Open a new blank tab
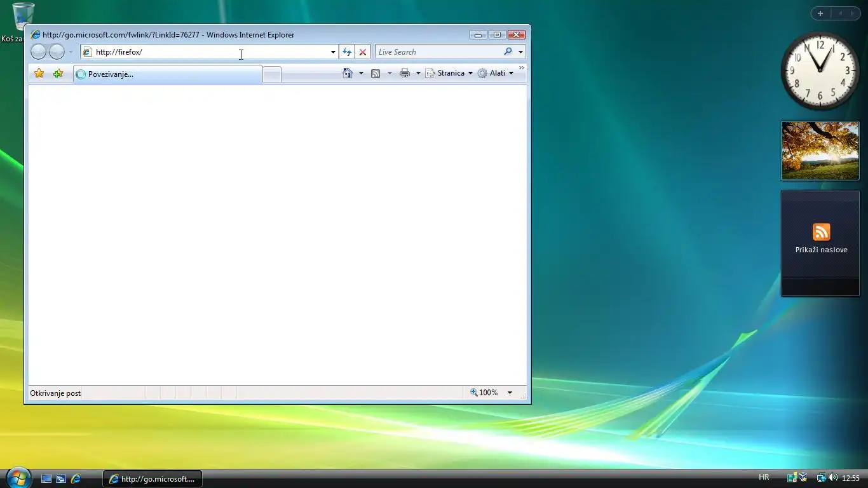Screen dimensions: 868x488 pos(272,75)
